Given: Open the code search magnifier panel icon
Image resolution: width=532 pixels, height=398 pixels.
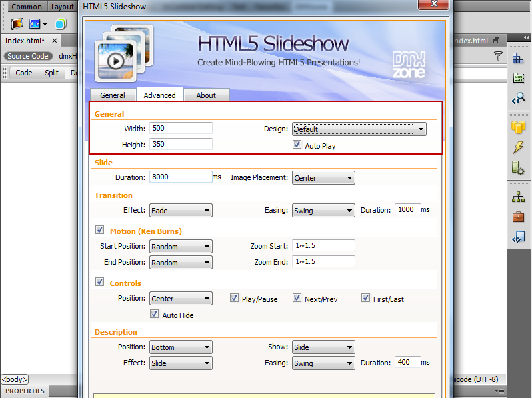Looking at the screenshot, I should [x=518, y=99].
